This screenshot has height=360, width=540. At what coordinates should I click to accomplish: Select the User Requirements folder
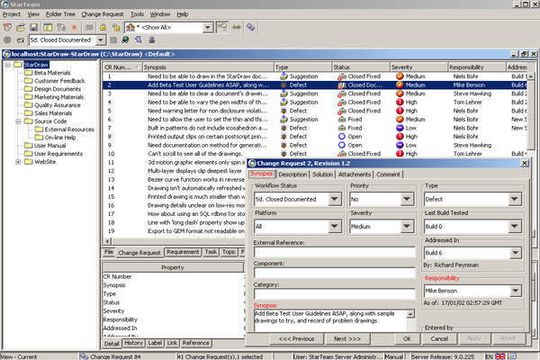58,154
